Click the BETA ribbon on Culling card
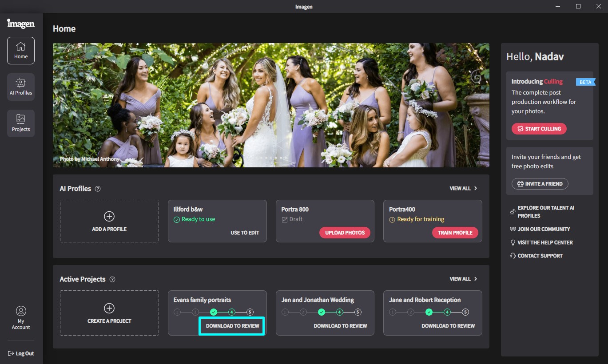608x364 pixels. pos(585,82)
